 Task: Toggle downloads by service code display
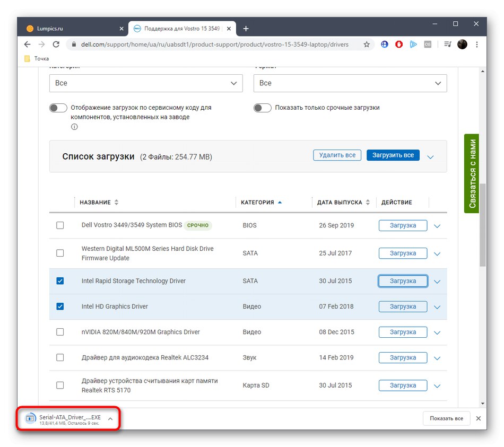coord(58,108)
